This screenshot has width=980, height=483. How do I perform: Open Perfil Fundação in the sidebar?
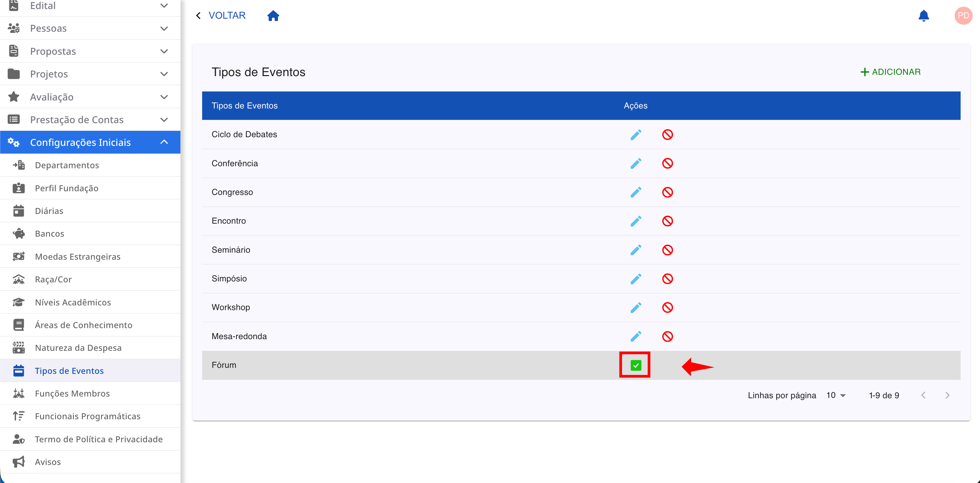pyautogui.click(x=90, y=188)
